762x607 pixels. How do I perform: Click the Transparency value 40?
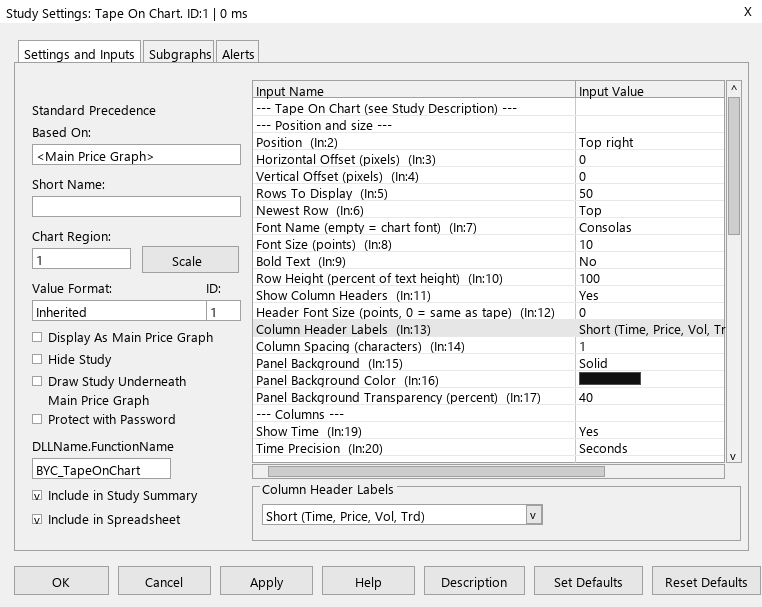click(x=586, y=398)
